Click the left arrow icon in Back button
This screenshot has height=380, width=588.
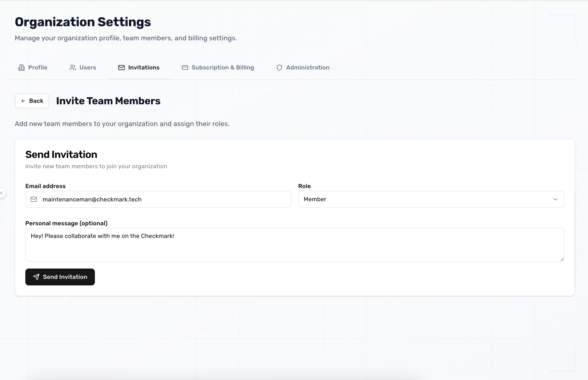tap(23, 101)
